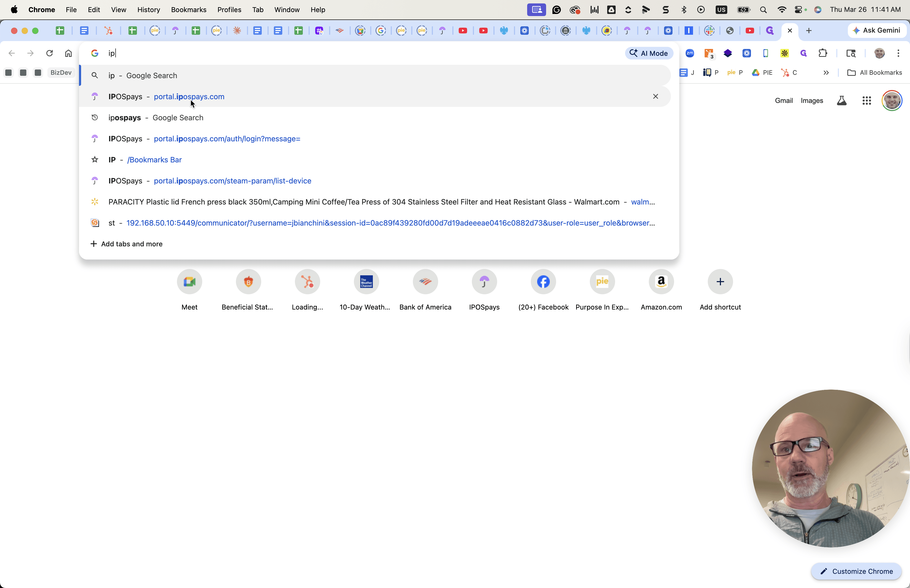Expand hidden bookmarks chevron
910x588 pixels.
click(x=826, y=73)
